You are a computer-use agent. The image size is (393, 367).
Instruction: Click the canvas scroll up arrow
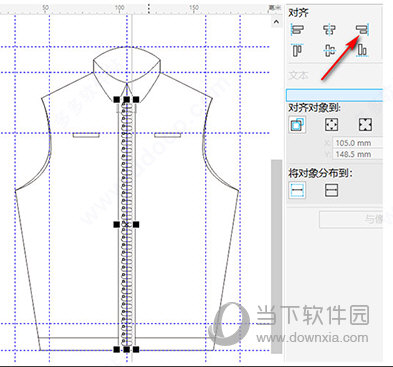click(x=276, y=22)
